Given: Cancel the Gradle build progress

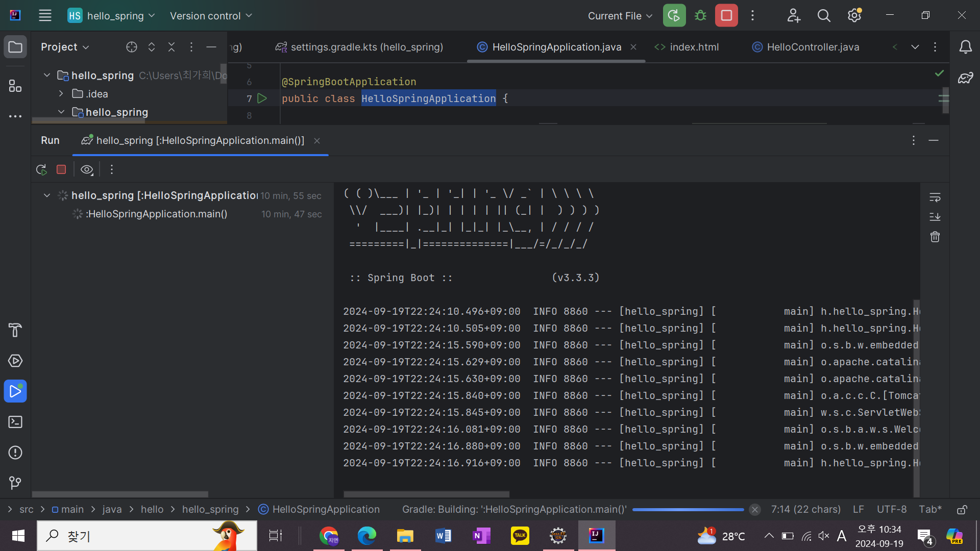Looking at the screenshot, I should [755, 509].
